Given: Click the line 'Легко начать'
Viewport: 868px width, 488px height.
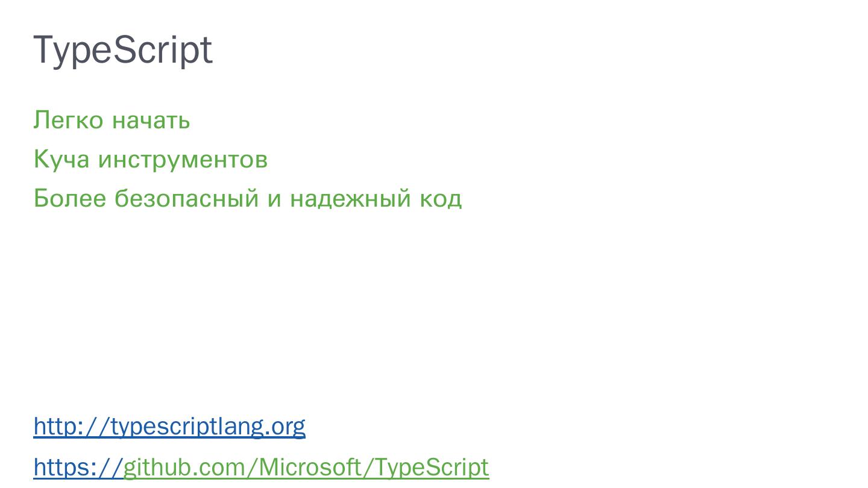Looking at the screenshot, I should 112,120.
